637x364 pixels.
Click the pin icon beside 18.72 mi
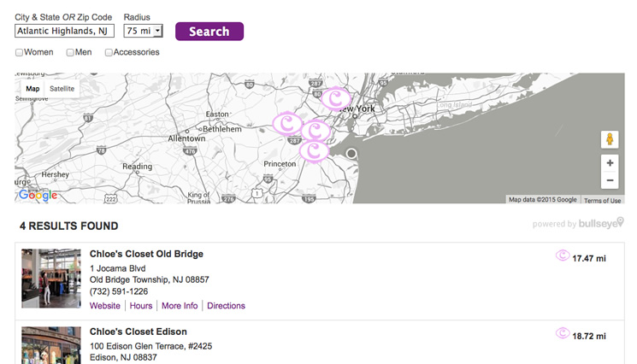coord(563,333)
